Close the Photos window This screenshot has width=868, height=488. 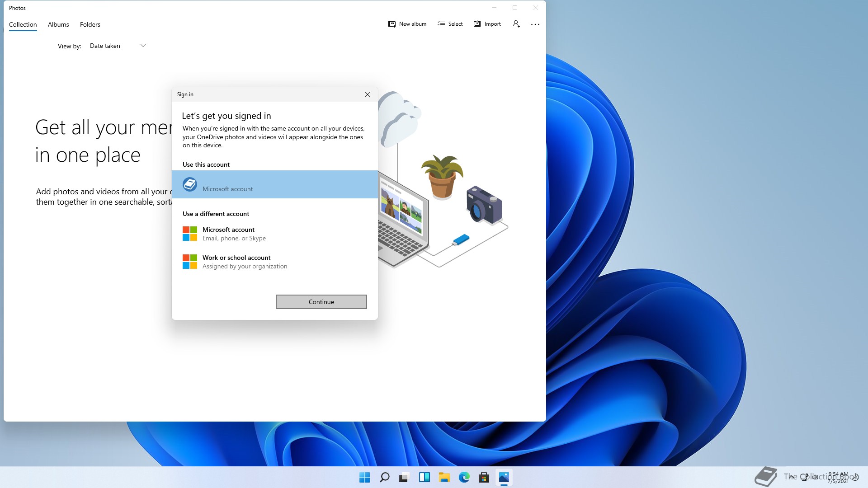[x=536, y=8]
